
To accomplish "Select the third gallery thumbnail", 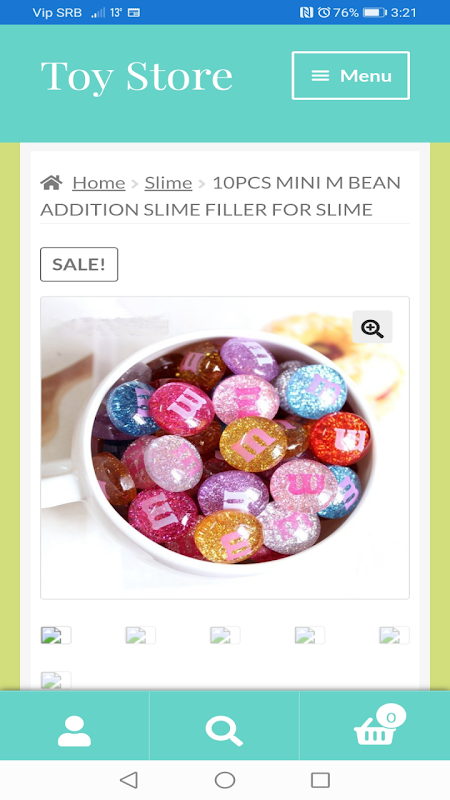I will [225, 635].
